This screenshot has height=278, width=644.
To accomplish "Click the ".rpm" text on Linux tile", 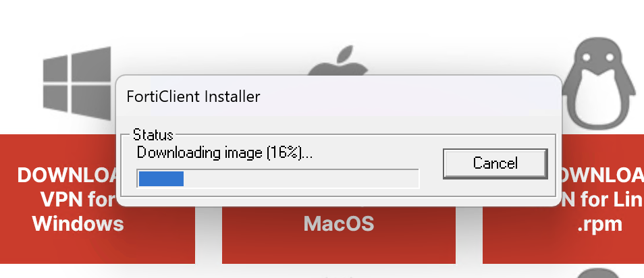I will [599, 224].
